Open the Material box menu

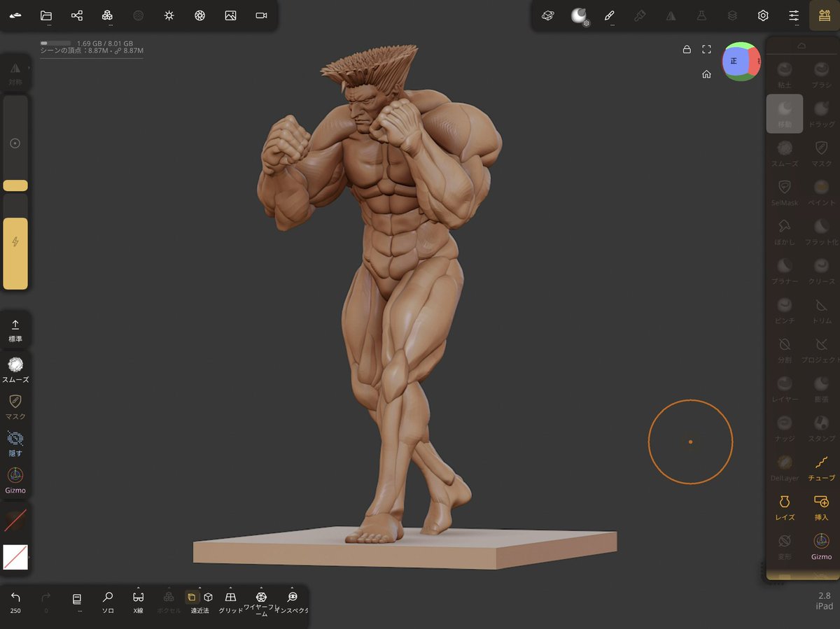(x=548, y=15)
